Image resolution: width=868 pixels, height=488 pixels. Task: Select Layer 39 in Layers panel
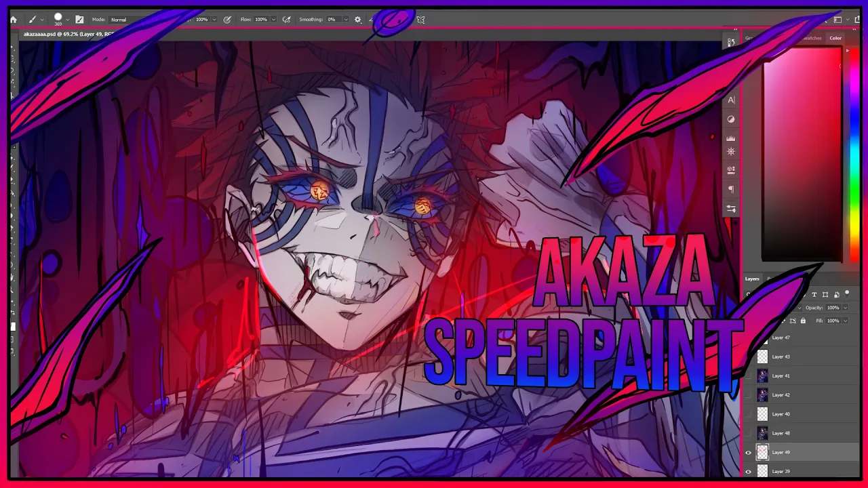[x=802, y=471]
